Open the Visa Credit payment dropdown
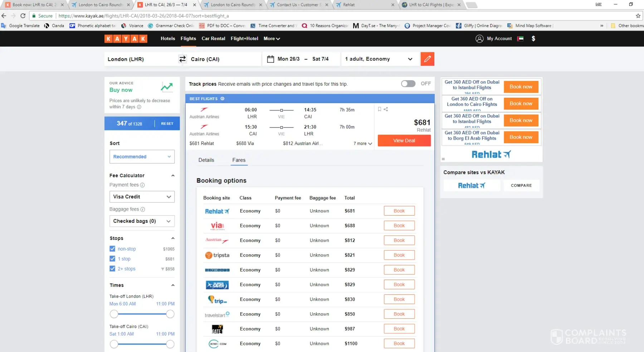Screen dimensions: 644x352 click(x=142, y=197)
